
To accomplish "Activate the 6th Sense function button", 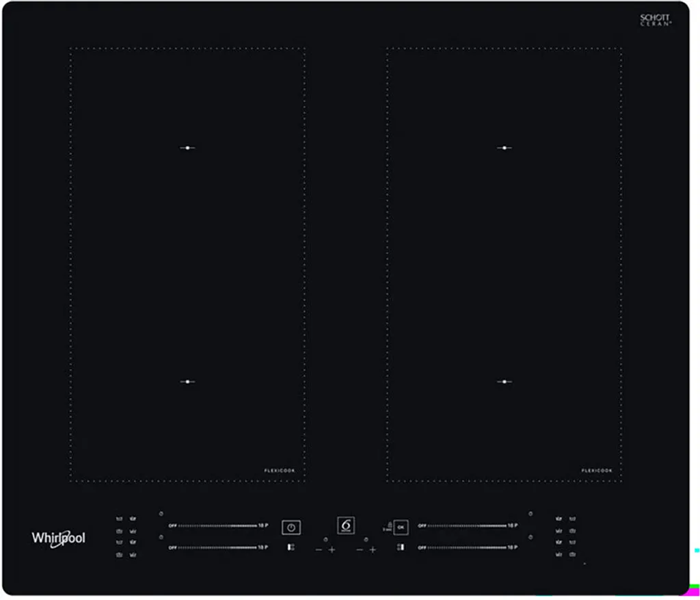I will 346,525.
